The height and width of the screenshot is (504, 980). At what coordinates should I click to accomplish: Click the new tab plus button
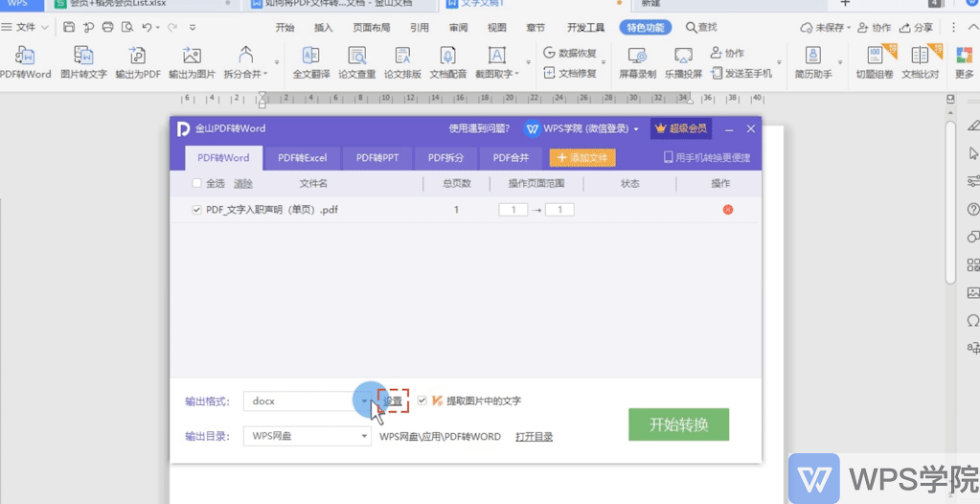coord(846,3)
